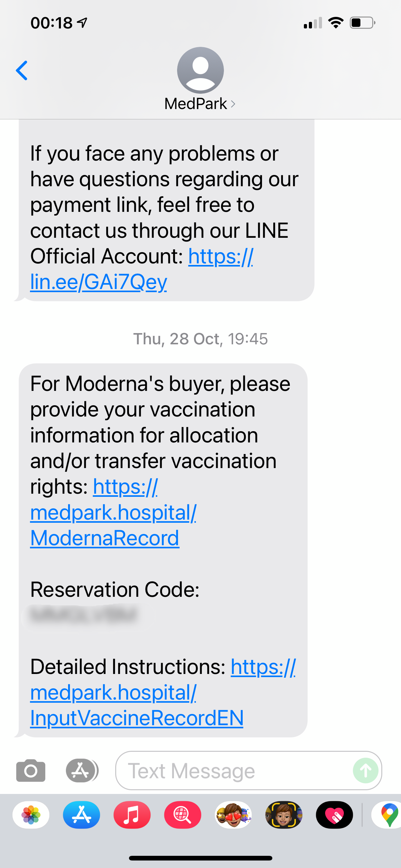This screenshot has height=868, width=401.
Task: Open Memoji stickers with heart eyes
Action: [x=233, y=815]
